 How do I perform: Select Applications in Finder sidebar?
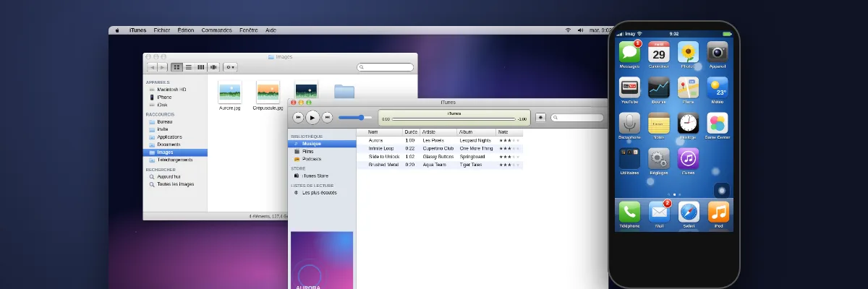[175, 137]
